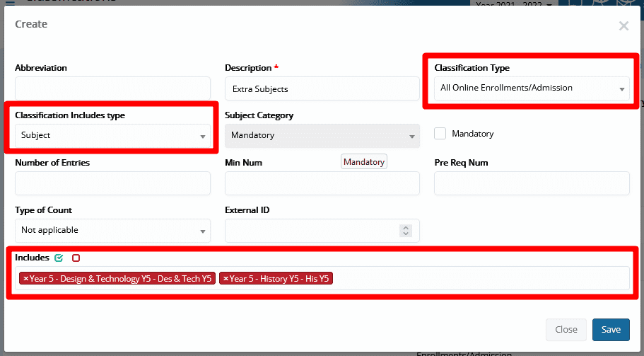The width and height of the screenshot is (644, 356).
Task: Click the Create dialog title
Action: click(x=31, y=24)
